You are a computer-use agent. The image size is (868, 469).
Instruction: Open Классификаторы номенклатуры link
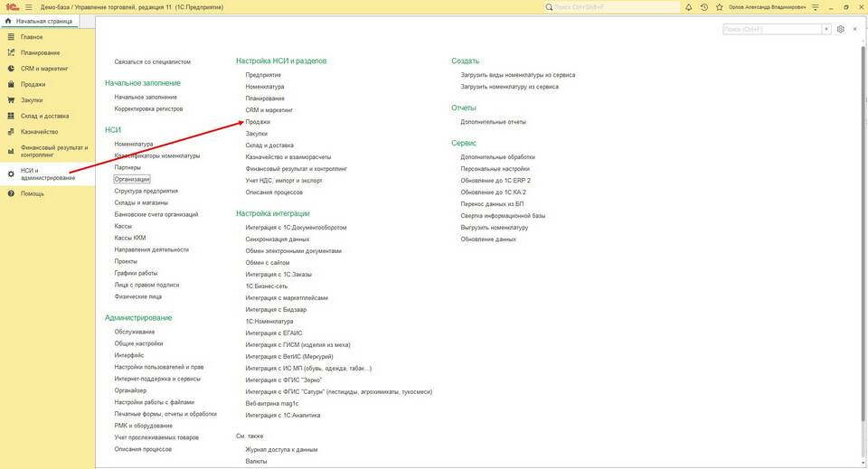157,156
